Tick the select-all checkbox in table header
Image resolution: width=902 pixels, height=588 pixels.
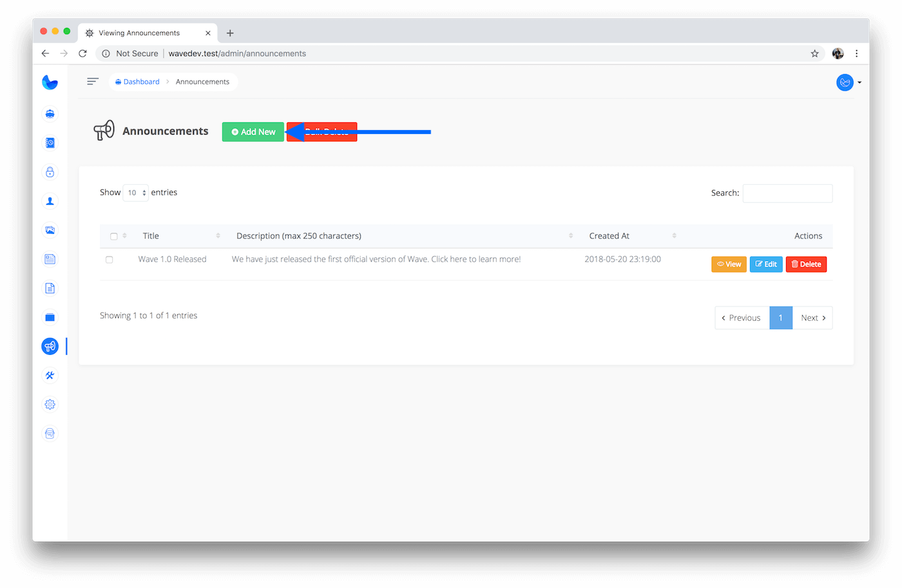coord(114,236)
